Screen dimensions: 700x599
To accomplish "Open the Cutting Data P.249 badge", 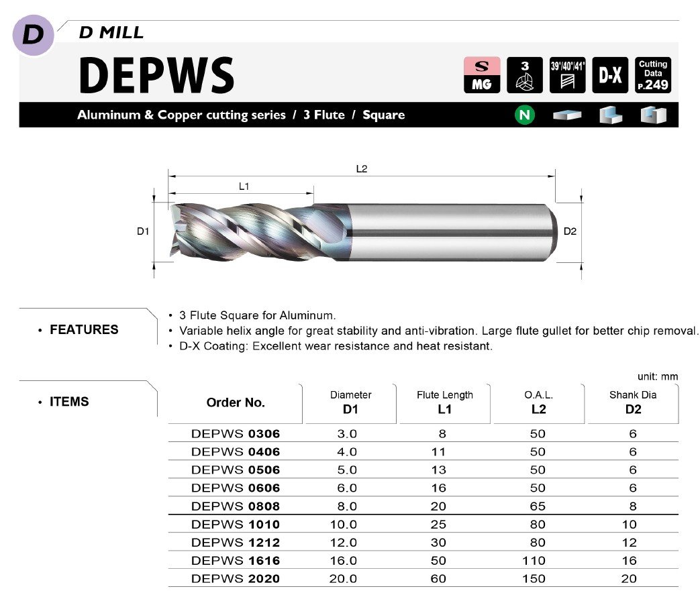I will pyautogui.click(x=653, y=75).
